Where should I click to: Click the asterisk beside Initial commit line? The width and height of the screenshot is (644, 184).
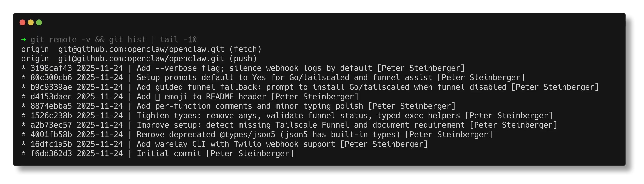23,153
